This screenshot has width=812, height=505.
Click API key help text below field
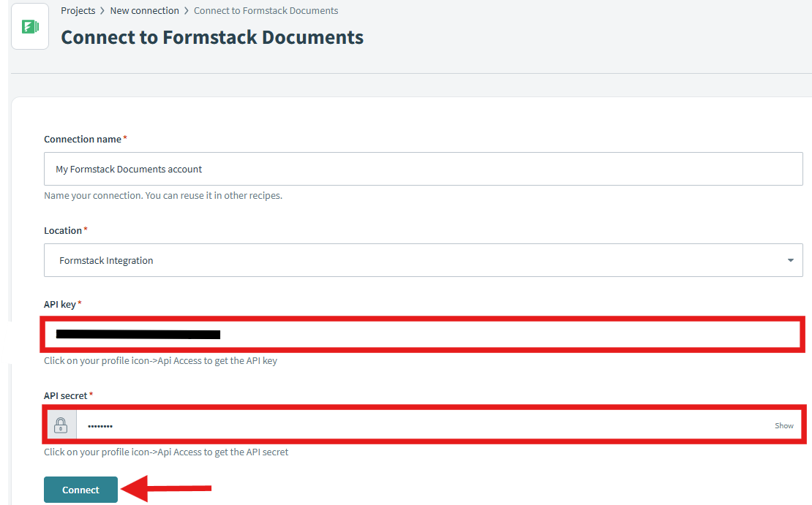pos(160,360)
